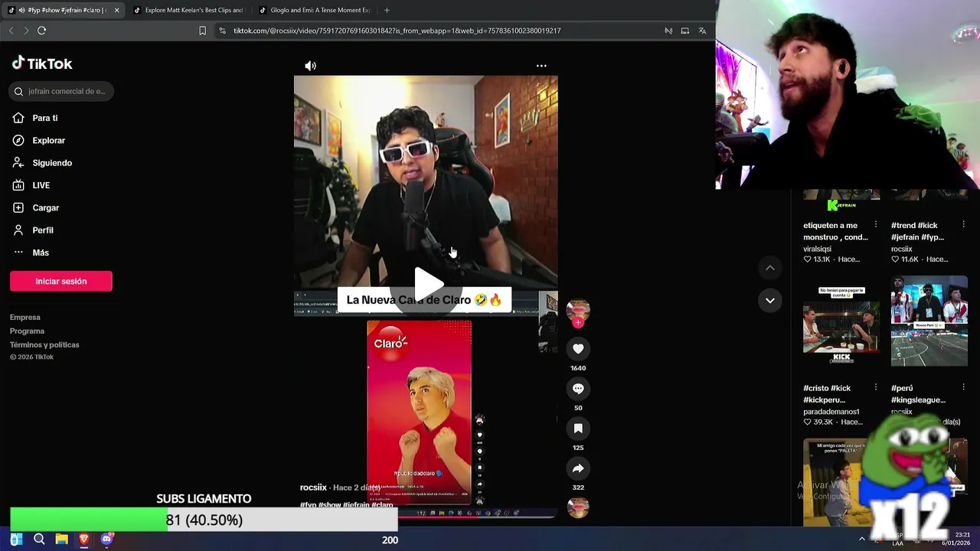
Task: Go to previous video with up chevron
Action: pyautogui.click(x=770, y=267)
